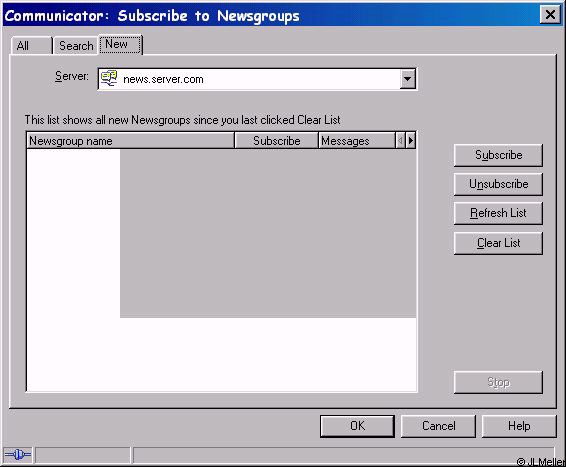Sort by Newsgroup name column header
The image size is (566, 467).
tap(130, 140)
